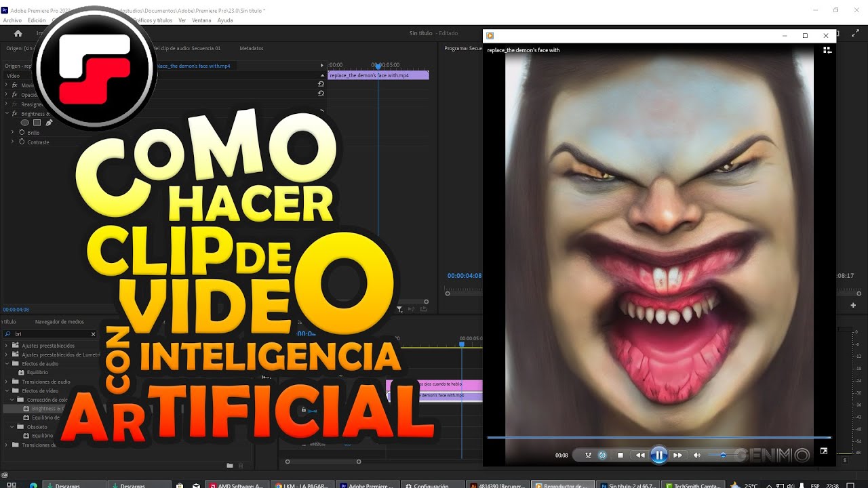The width and height of the screenshot is (868, 488).
Task: Click the media player seek progress bar
Action: coord(658,438)
